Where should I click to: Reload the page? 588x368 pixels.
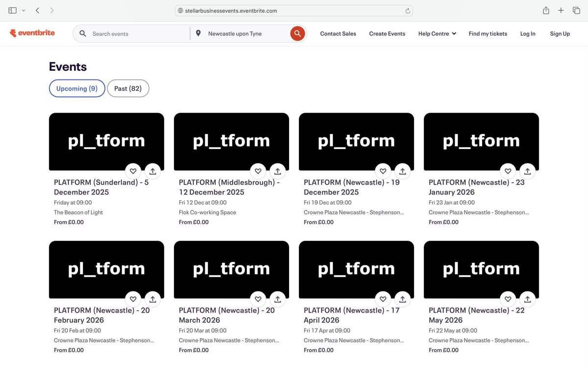[408, 10]
